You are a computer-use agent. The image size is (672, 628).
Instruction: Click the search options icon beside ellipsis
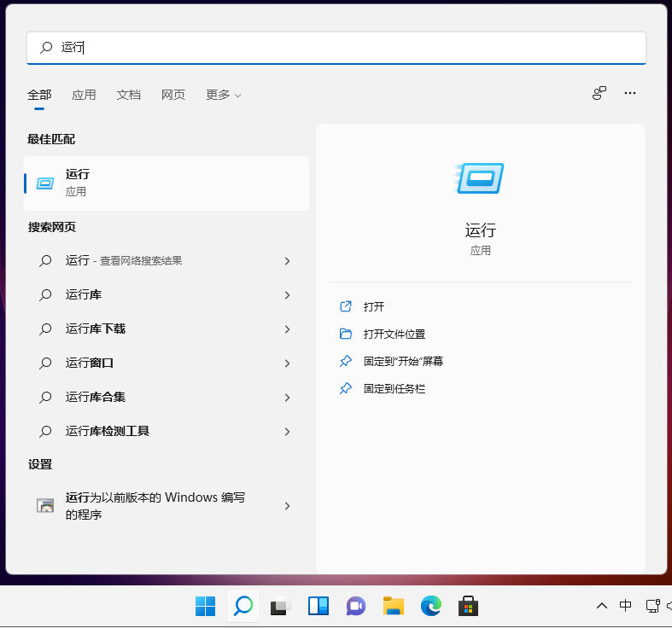599,94
